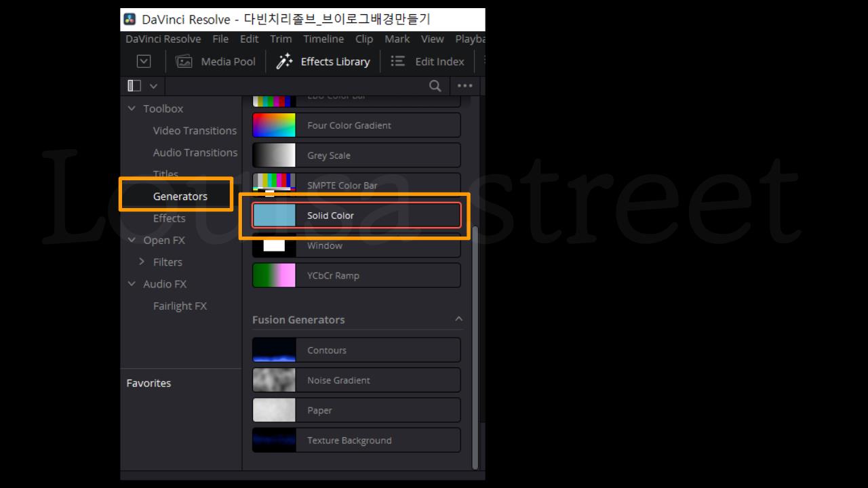Open the File menu
Image resolution: width=868 pixels, height=488 pixels.
(x=220, y=39)
